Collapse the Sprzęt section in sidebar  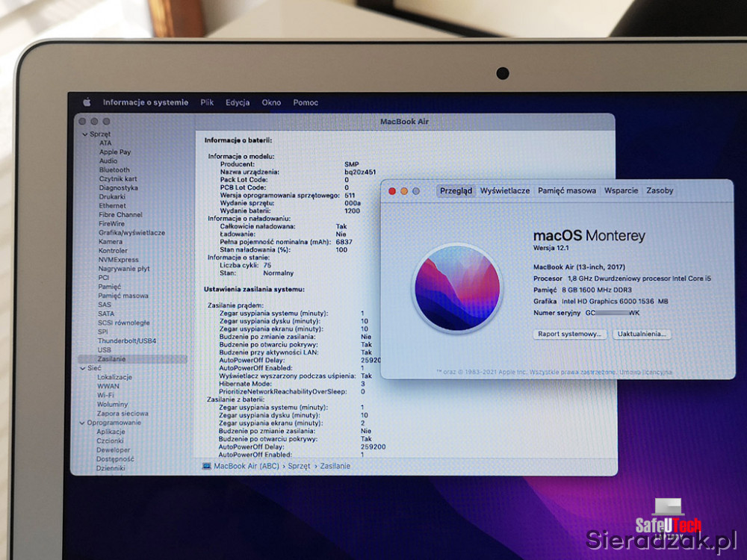click(84, 134)
